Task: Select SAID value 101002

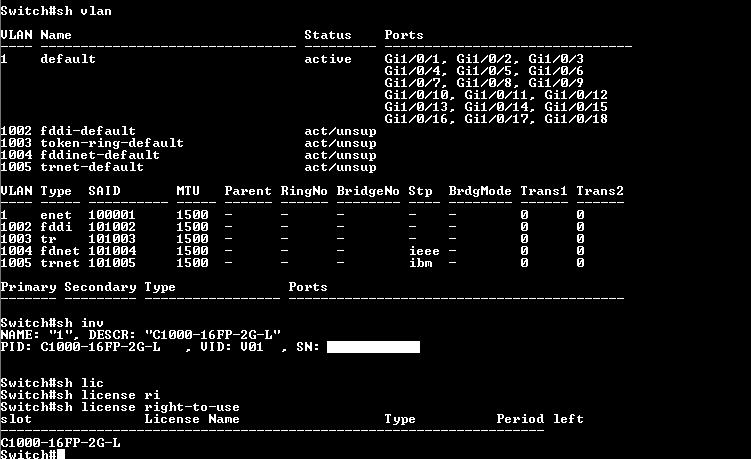Action: pyautogui.click(x=112, y=227)
